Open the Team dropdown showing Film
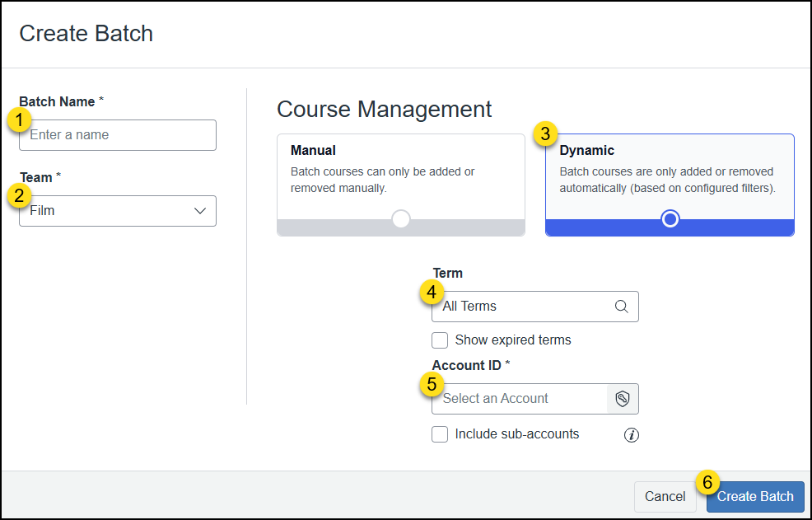This screenshot has width=812, height=520. tap(118, 211)
